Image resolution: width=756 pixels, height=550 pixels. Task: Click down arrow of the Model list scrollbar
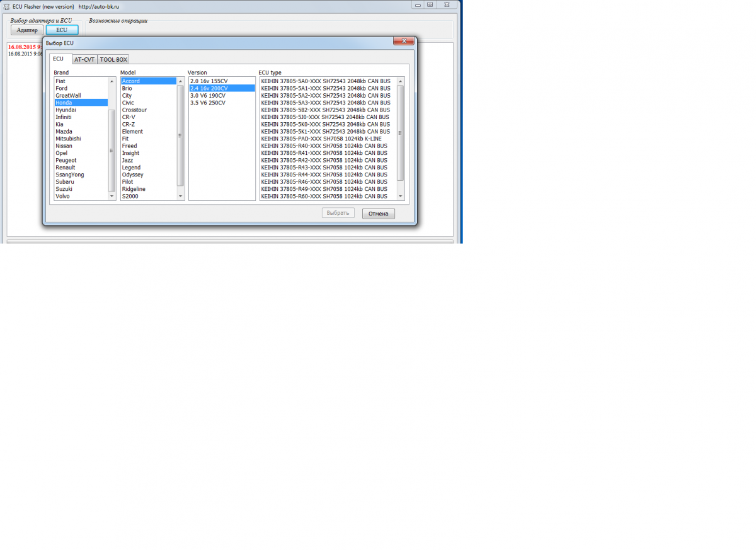pos(180,197)
